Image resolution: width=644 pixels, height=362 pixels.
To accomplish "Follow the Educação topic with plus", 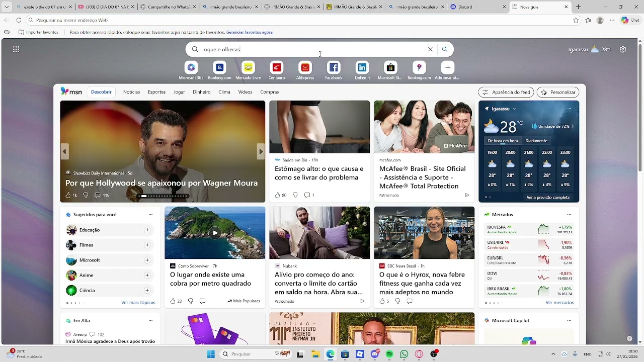I will point(147,230).
